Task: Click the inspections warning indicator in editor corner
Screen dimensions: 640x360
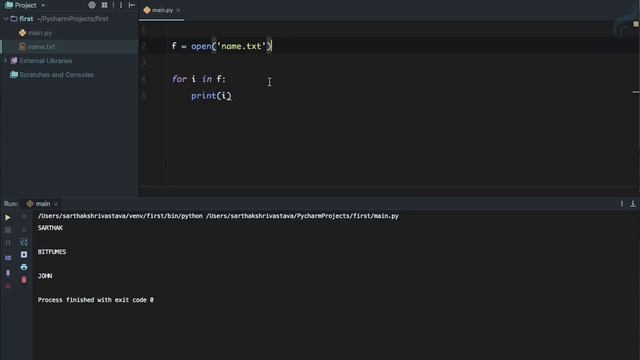Action: [636, 24]
